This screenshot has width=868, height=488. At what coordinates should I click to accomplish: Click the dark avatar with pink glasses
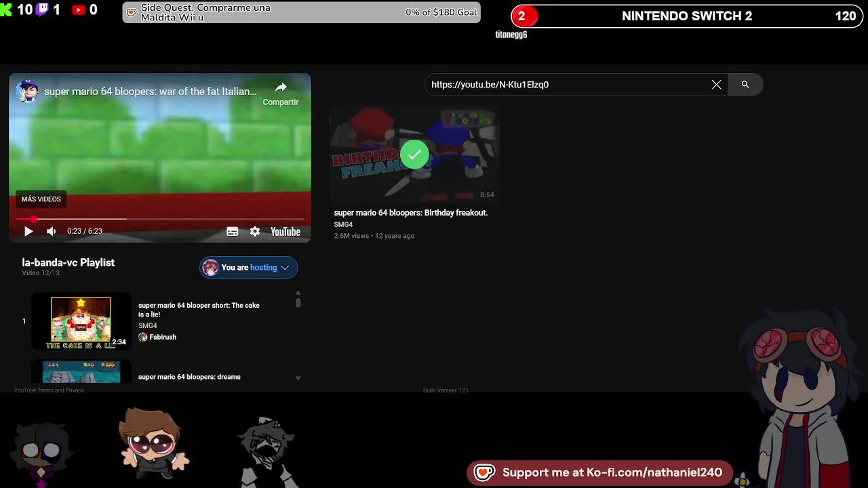click(42, 452)
